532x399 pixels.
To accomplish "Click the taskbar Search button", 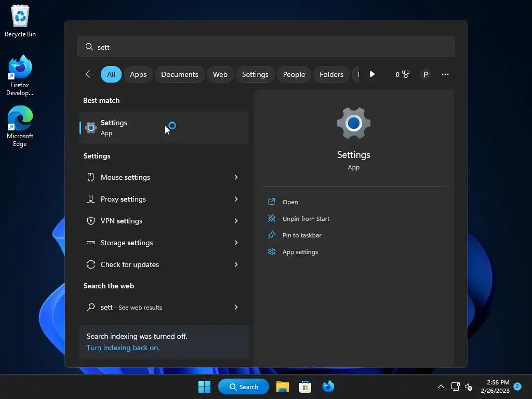I will point(243,387).
